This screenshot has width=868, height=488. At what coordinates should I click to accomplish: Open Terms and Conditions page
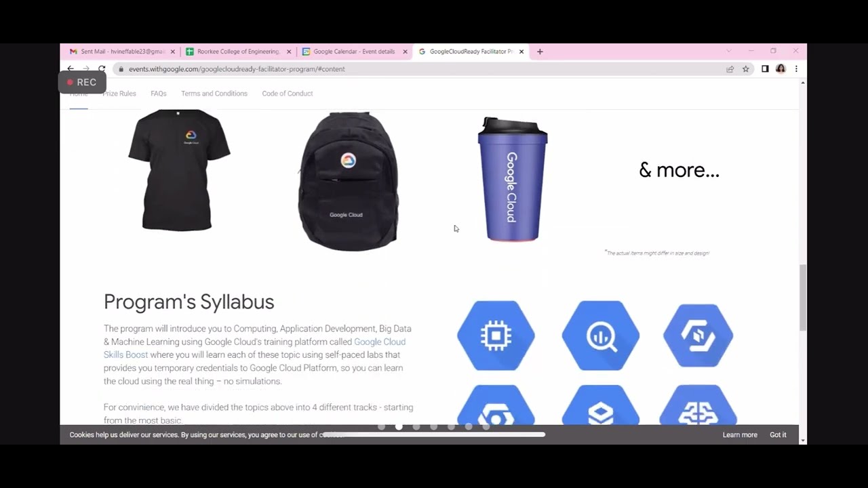pos(214,94)
